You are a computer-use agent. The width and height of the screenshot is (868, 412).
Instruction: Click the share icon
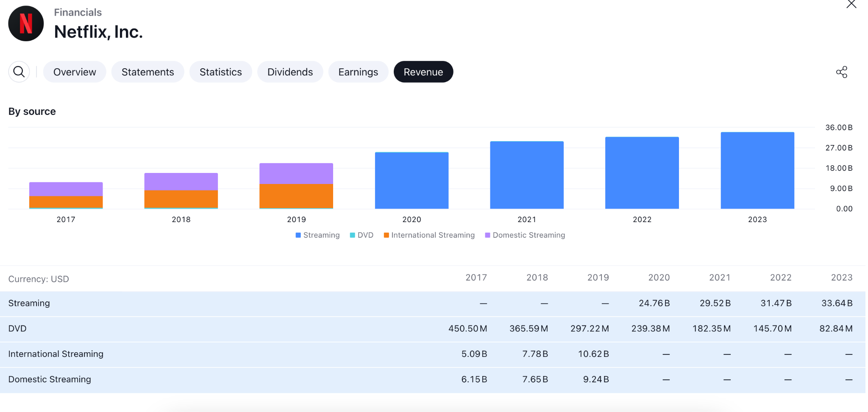842,72
